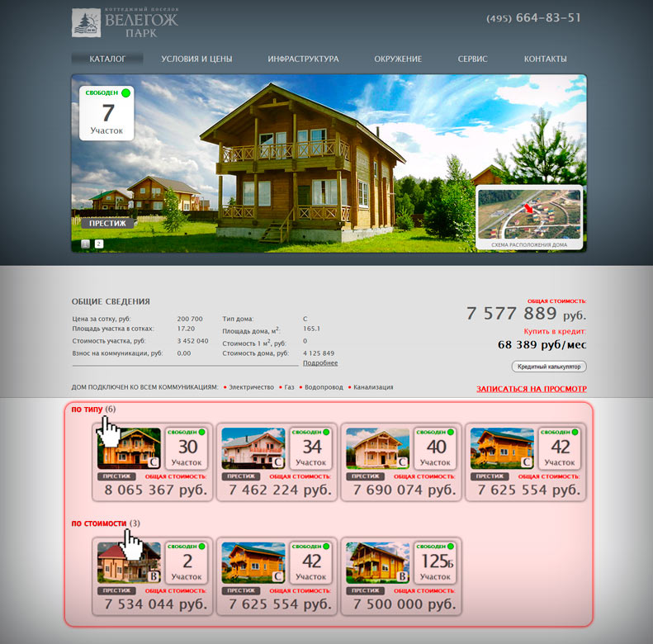Click the green status dot on plot 30
Screen dimensions: 653x644
tap(202, 432)
